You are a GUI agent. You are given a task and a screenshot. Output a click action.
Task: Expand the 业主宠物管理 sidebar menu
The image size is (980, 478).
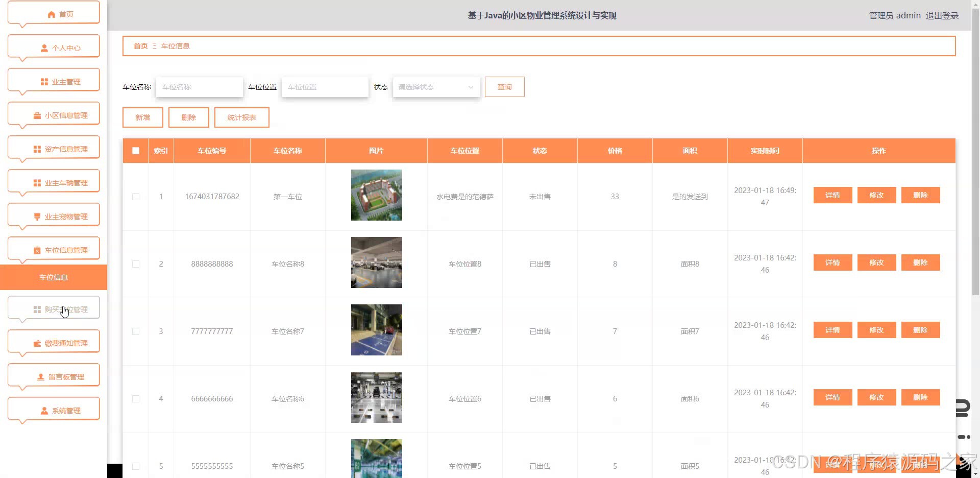[54, 216]
